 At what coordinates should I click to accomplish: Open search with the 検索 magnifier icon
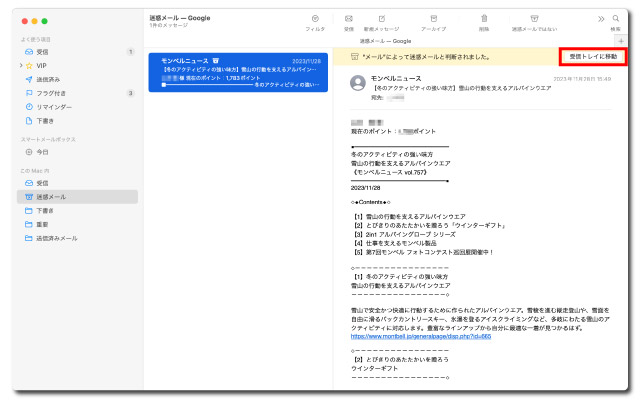pos(616,19)
